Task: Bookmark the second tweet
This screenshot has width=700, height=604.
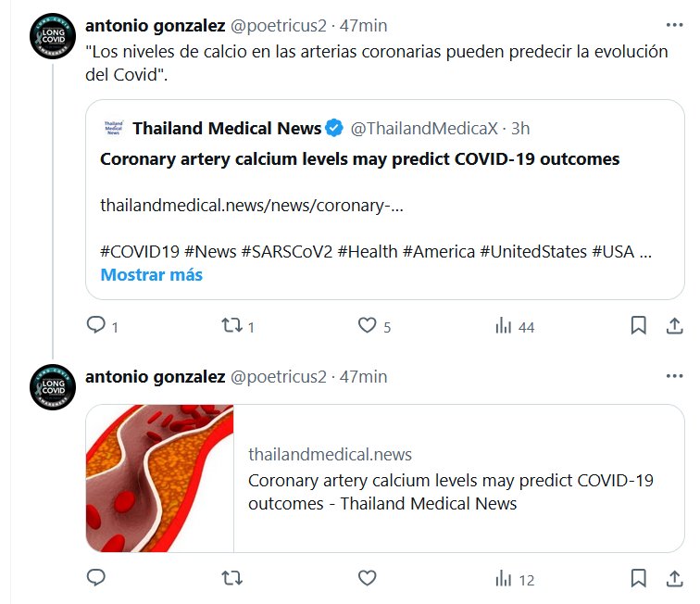Action: pyautogui.click(x=638, y=579)
